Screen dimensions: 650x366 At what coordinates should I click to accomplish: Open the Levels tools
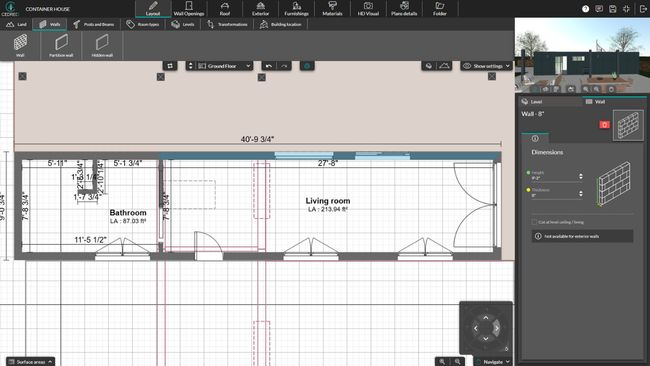(183, 24)
